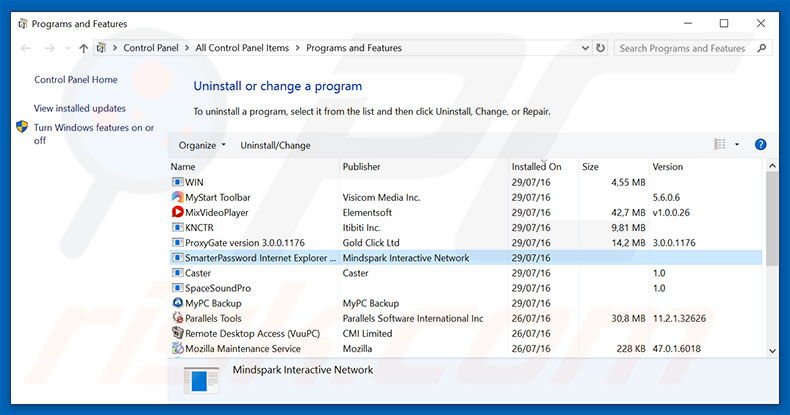Sort by the Name column header
Viewport: 790px width, 415px height.
[x=183, y=167]
